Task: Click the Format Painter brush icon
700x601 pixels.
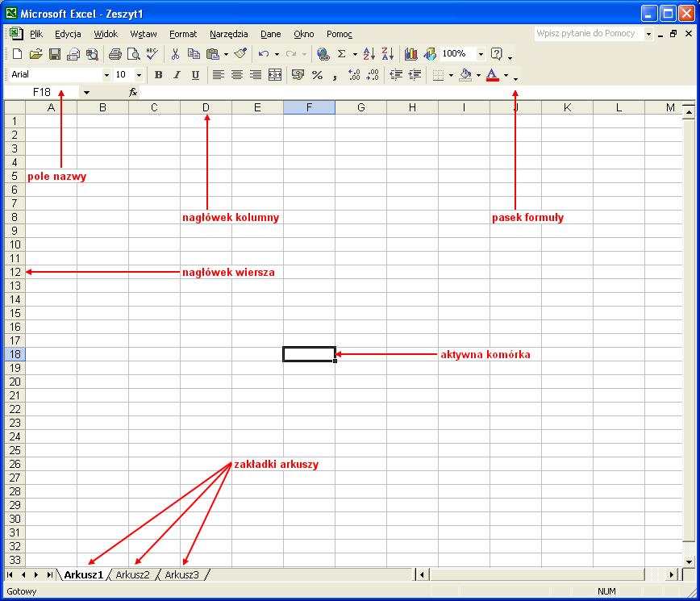Action: click(240, 54)
